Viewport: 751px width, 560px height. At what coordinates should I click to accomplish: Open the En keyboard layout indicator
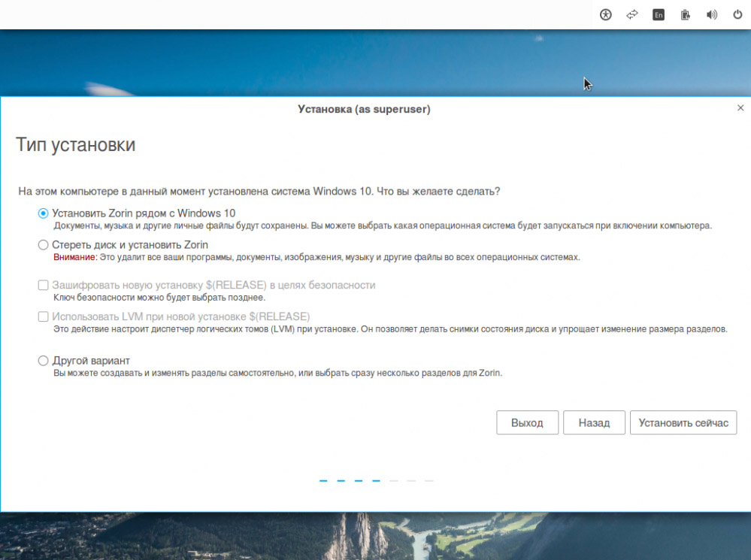coord(659,15)
